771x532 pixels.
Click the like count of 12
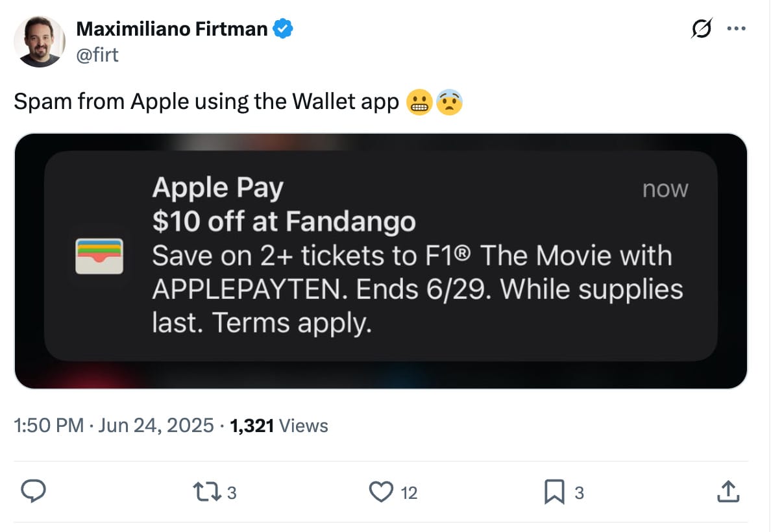click(409, 492)
